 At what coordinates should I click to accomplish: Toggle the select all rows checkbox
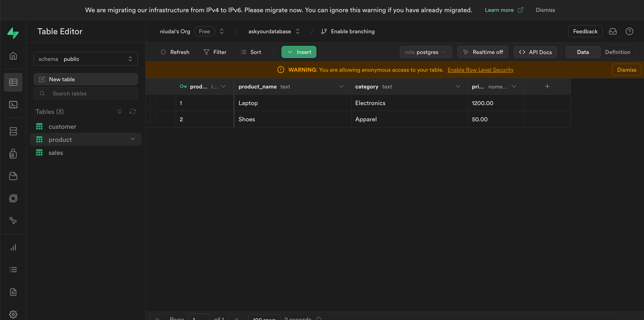[x=153, y=87]
